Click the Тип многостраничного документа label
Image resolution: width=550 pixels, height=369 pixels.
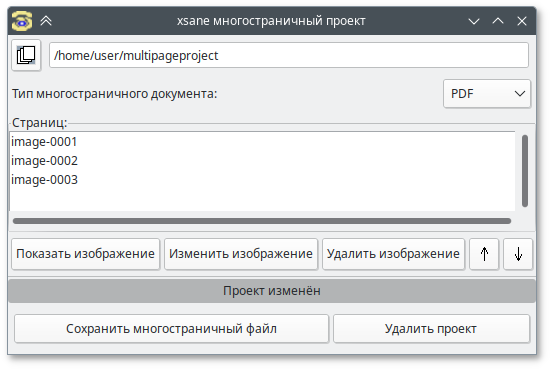point(115,94)
